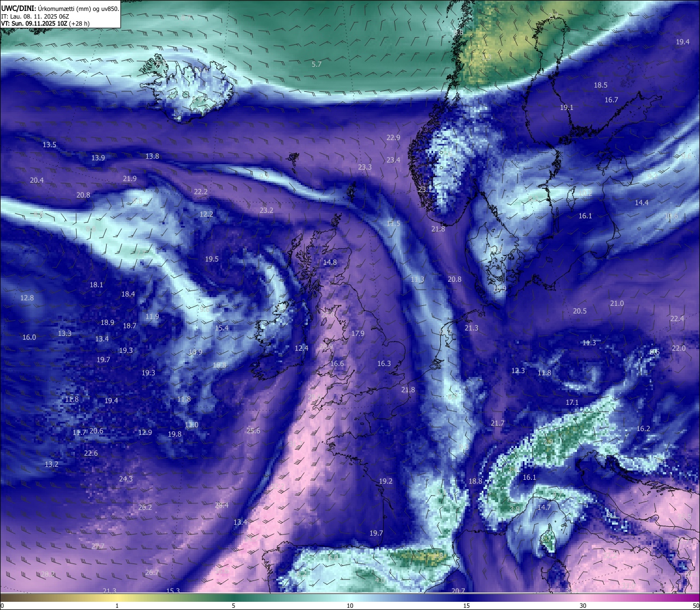700x610 pixels.
Task: Click the colour scale tick labelled 30
Action: [583, 606]
